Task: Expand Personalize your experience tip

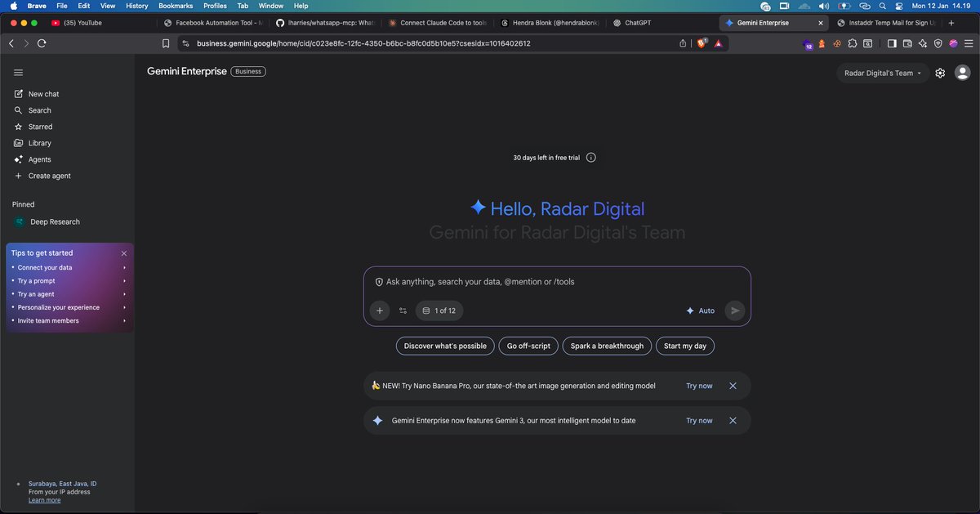Action: click(69, 307)
